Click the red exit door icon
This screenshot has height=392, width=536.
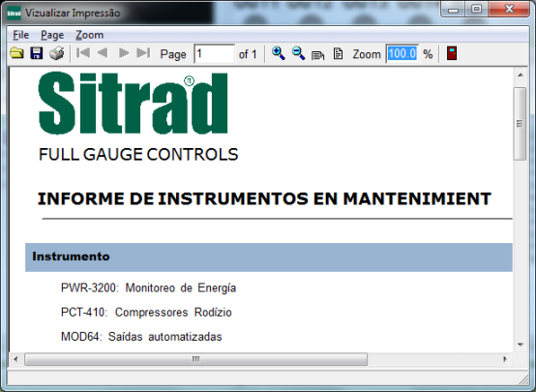tap(452, 53)
